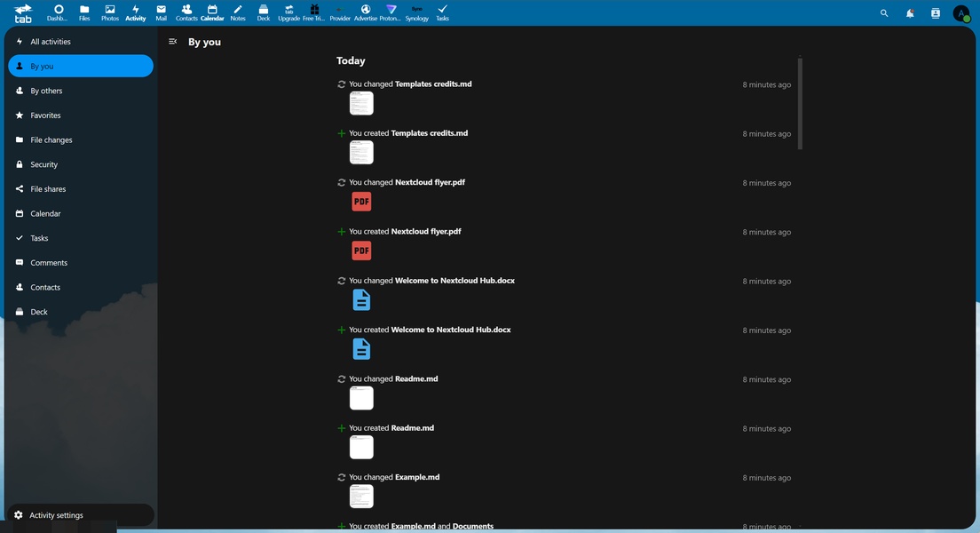Click the Templates credits.md changed thumbnail
This screenshot has width=980, height=533.
361,104
